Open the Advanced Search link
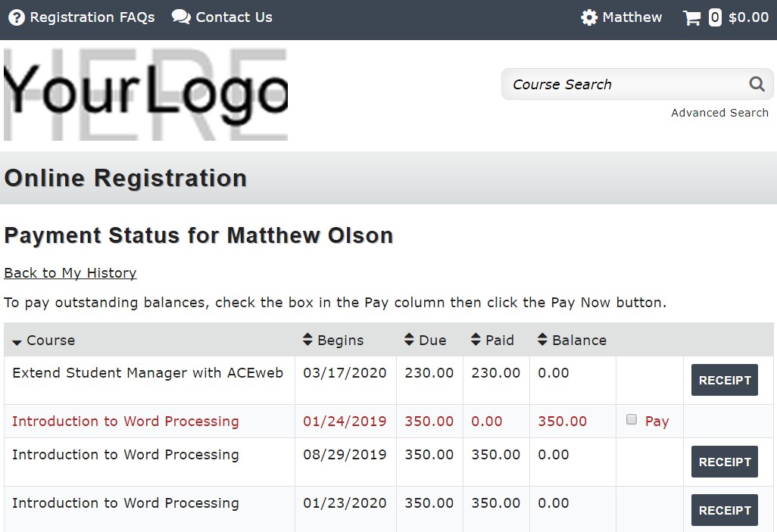Viewport: 777px width, 532px height. (x=719, y=113)
